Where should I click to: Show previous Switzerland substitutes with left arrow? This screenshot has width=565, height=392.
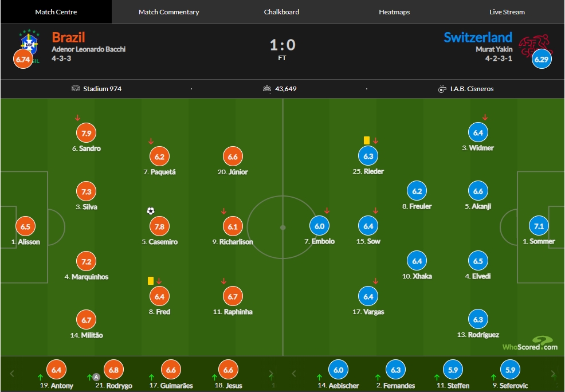coord(294,374)
